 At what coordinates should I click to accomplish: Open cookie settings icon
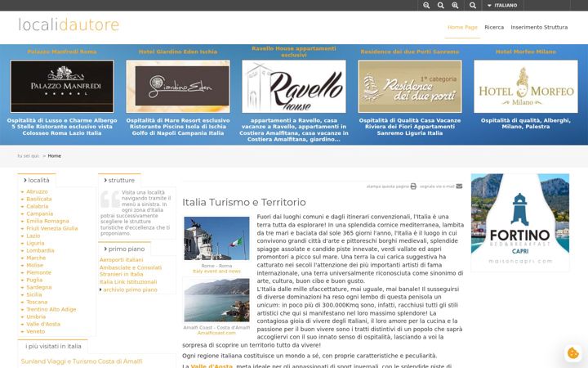point(573,353)
